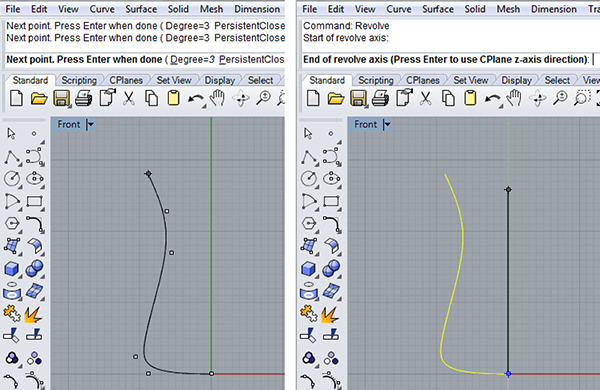Select arrow pointer tool in right window
The image size is (600, 390).
click(308, 134)
